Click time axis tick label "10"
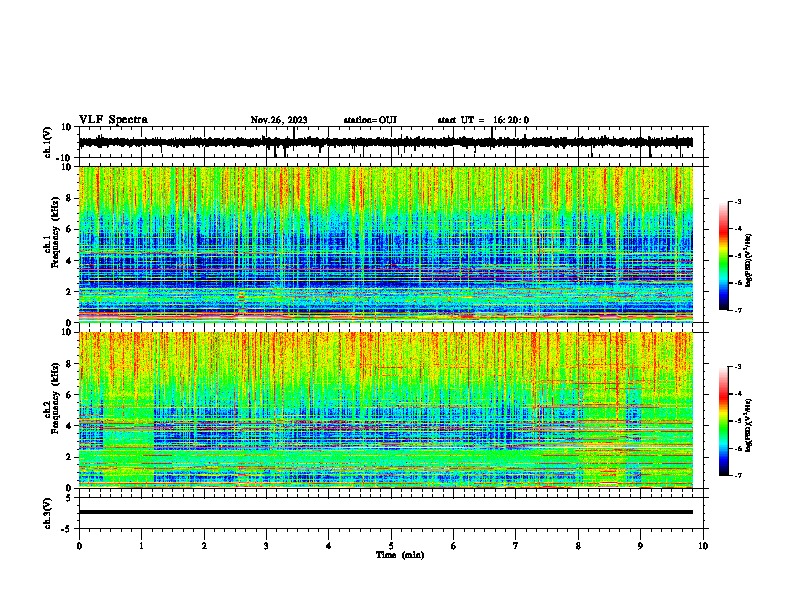The width and height of the screenshot is (792, 612). 703,546
